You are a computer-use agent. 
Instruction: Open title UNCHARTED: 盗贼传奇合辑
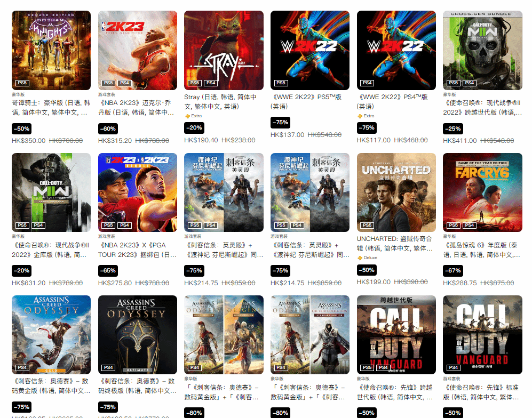[x=395, y=244]
